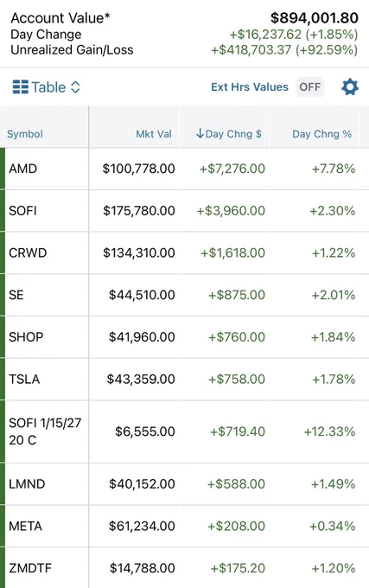Select the LMND row
Viewport: 369px width, 588px height.
(184, 483)
